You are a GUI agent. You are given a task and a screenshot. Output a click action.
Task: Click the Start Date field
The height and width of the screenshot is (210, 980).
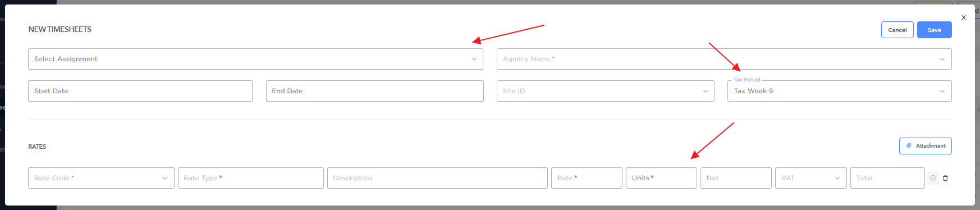[140, 91]
